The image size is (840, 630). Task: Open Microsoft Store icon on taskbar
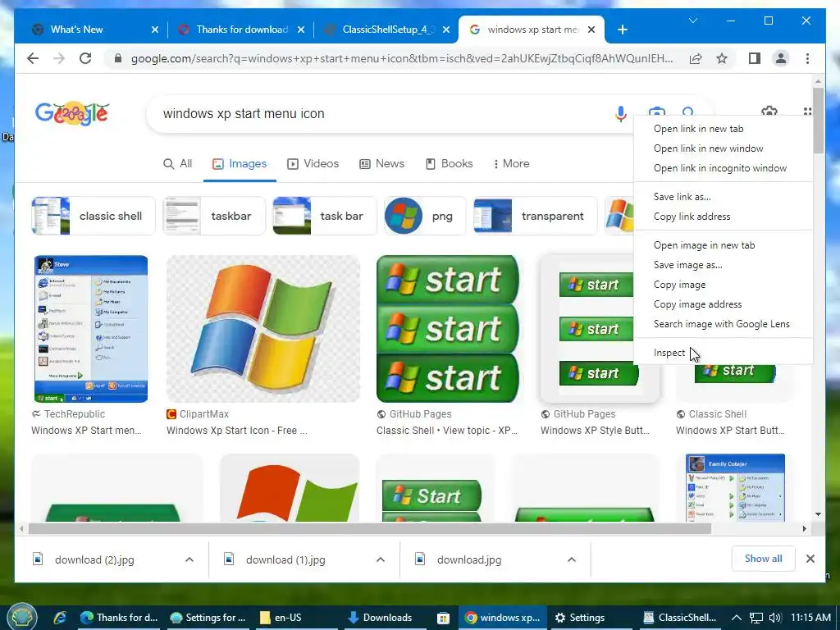click(x=443, y=618)
